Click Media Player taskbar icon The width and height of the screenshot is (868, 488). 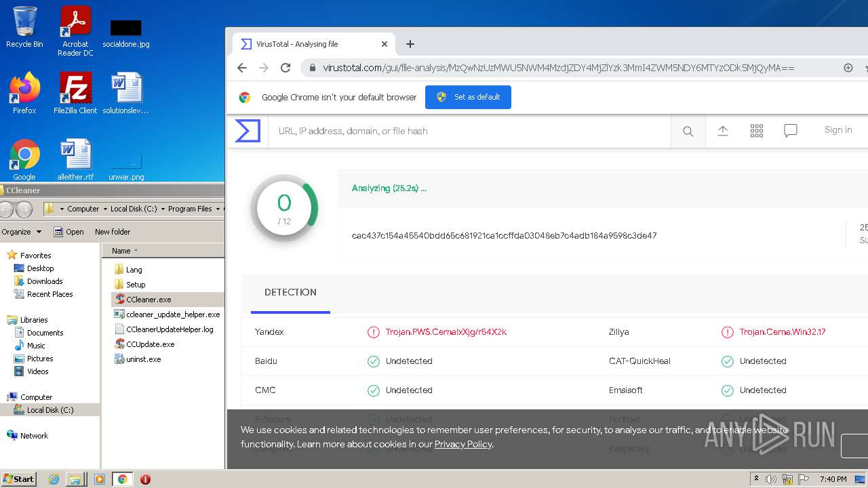100,479
